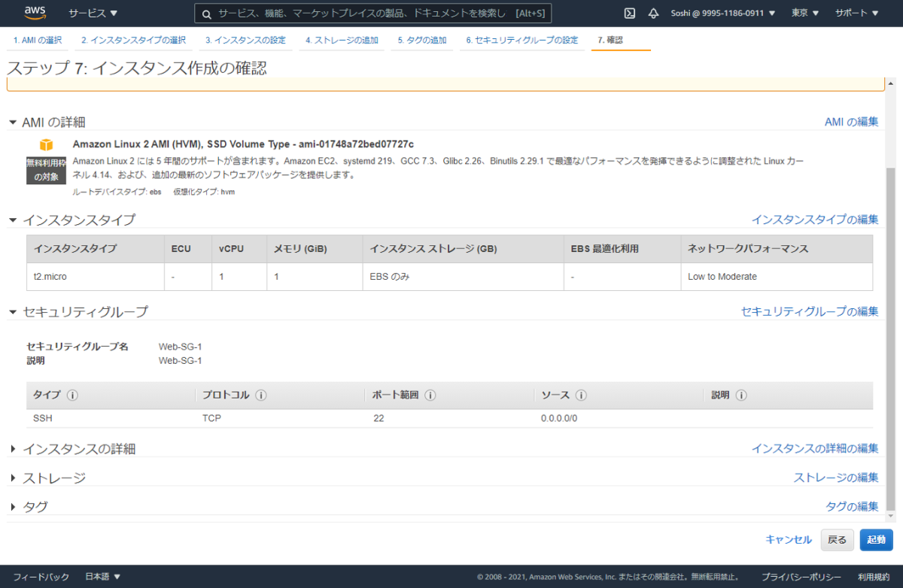Click the インスタンスタイプの編集 link

(815, 220)
